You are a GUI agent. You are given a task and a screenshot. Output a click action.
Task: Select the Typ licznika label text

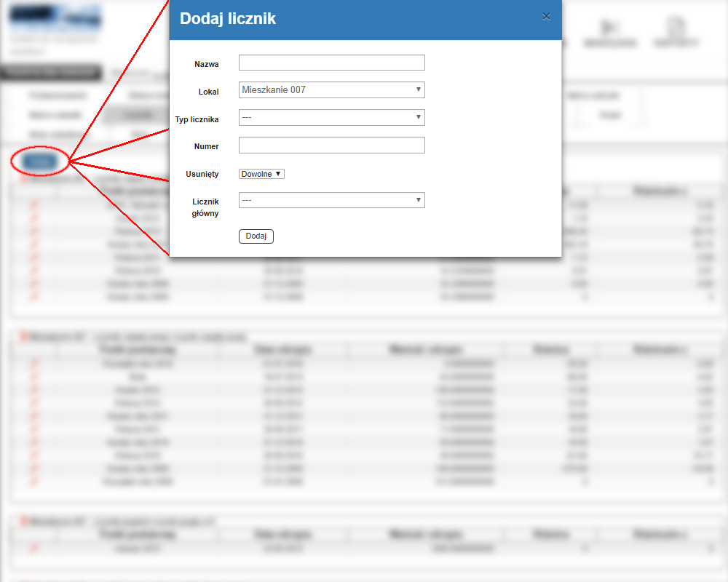point(197,119)
